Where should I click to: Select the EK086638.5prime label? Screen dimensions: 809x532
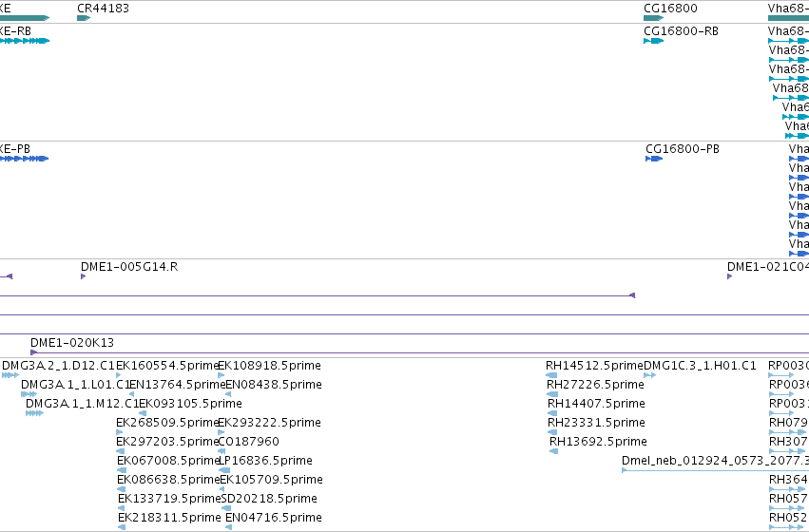[168, 480]
